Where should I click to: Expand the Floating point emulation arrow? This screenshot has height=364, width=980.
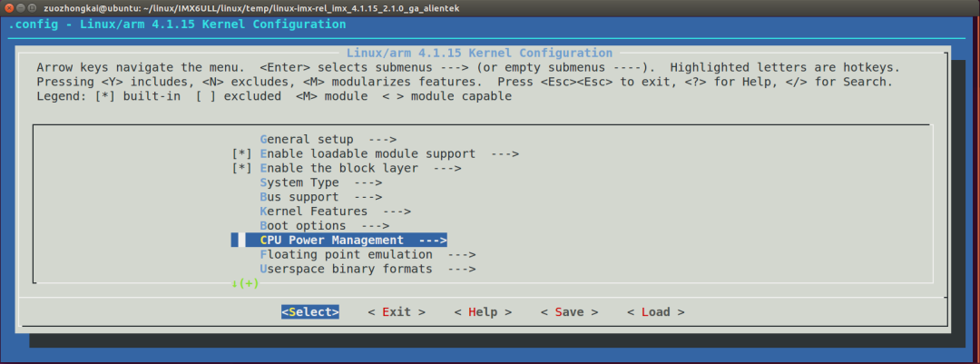(x=462, y=255)
